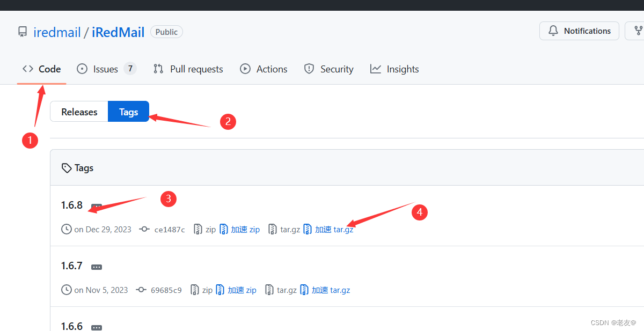
Task: Click the date Nov 5, 2023
Action: pyautogui.click(x=107, y=290)
